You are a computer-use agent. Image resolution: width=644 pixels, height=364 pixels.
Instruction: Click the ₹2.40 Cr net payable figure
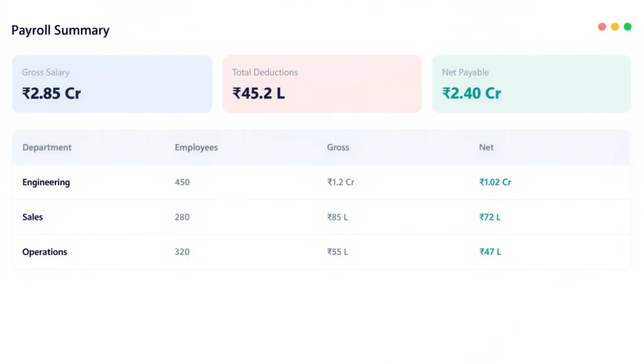pyautogui.click(x=470, y=93)
